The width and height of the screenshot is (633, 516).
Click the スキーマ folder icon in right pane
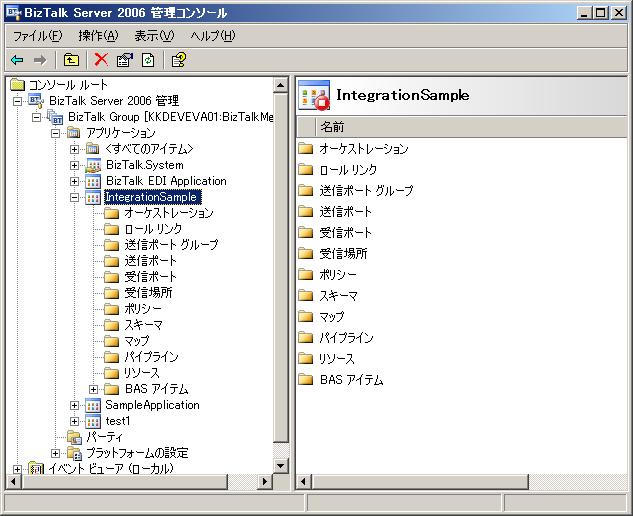[x=306, y=296]
